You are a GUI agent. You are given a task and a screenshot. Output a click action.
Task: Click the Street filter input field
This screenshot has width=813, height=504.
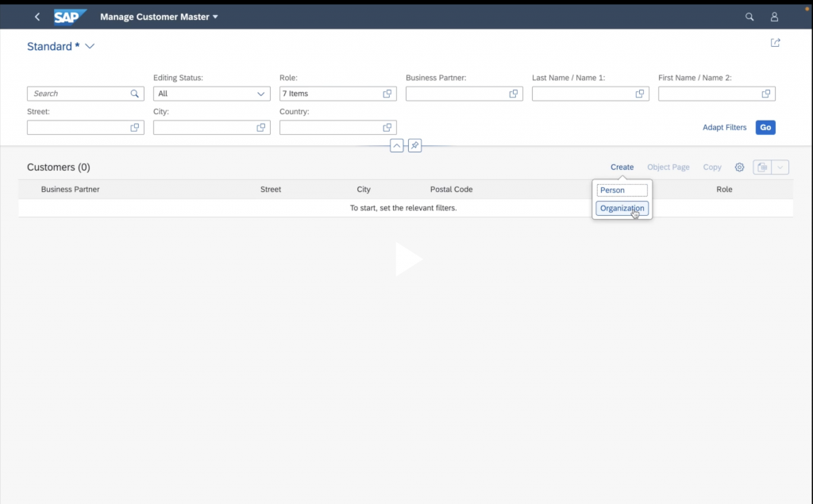click(78, 128)
